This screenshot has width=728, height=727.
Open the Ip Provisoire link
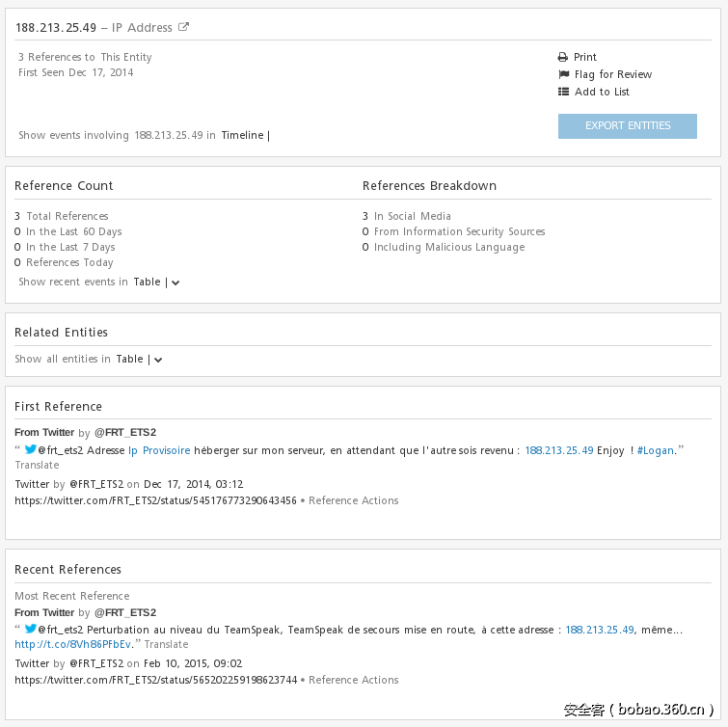point(159,450)
